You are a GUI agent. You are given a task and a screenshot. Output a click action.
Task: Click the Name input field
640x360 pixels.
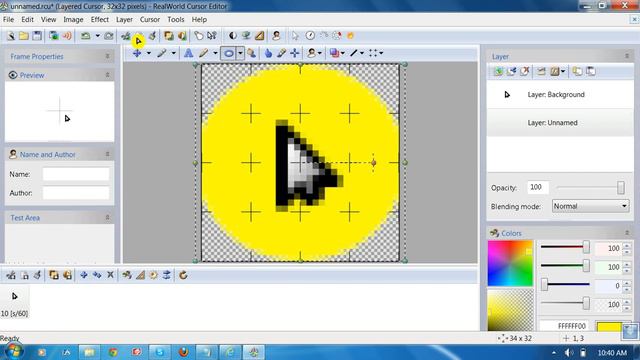[x=76, y=174]
